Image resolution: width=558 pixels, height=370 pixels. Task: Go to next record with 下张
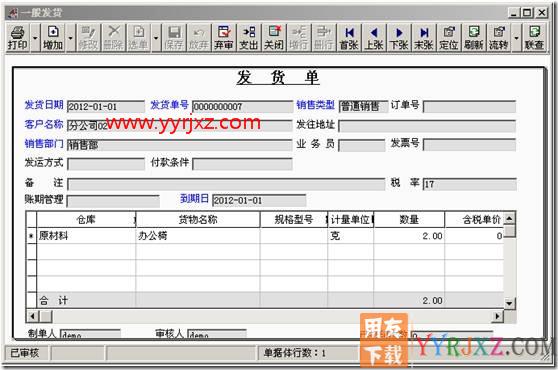tap(399, 38)
